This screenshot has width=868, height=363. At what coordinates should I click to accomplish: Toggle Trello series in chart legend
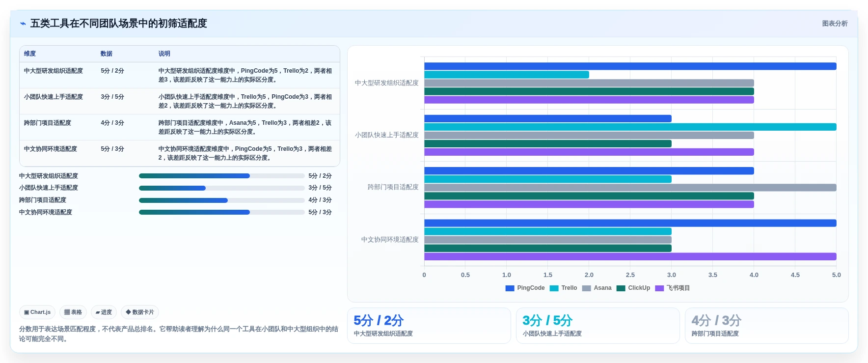click(x=563, y=288)
